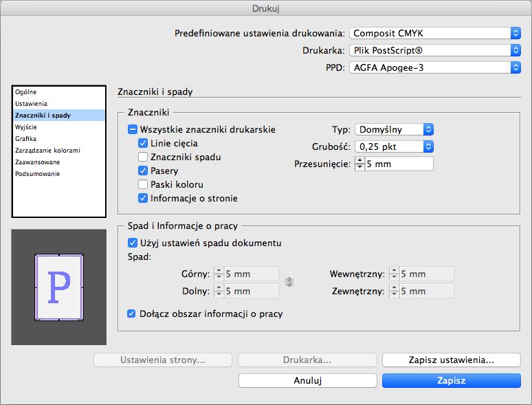
Task: Click the Drukarka... button
Action: [307, 360]
